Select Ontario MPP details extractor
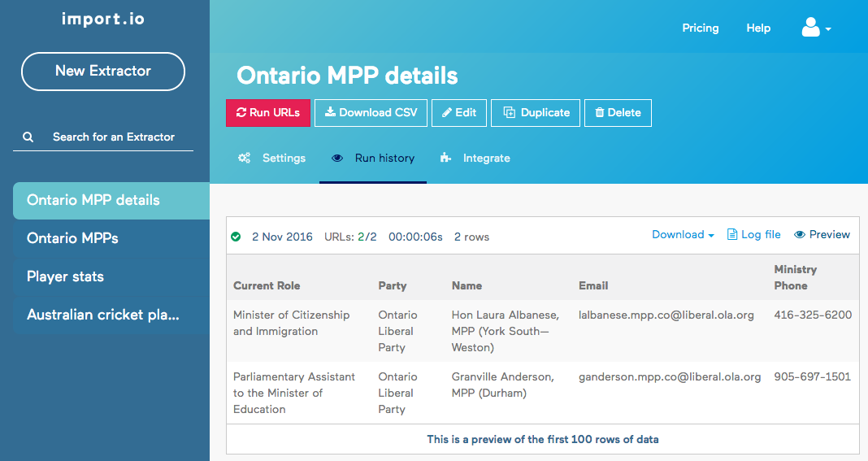 (111, 200)
